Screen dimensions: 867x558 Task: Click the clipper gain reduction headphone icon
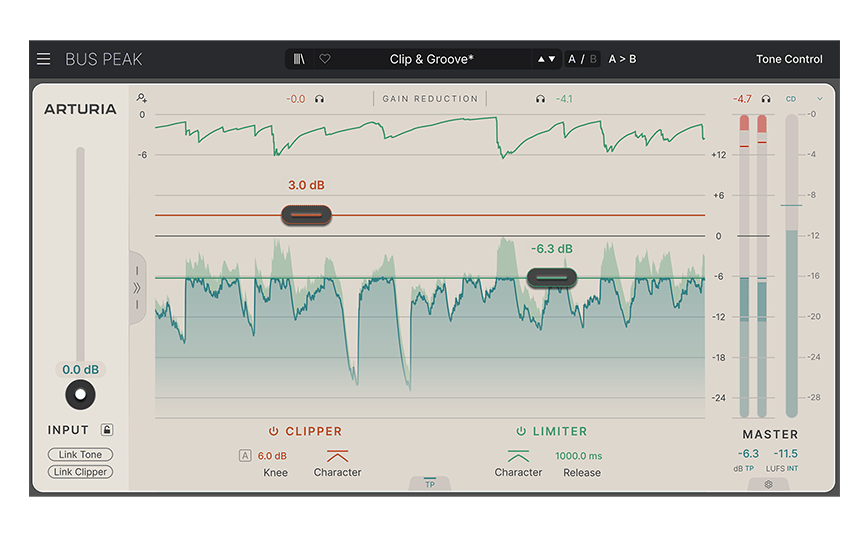320,99
